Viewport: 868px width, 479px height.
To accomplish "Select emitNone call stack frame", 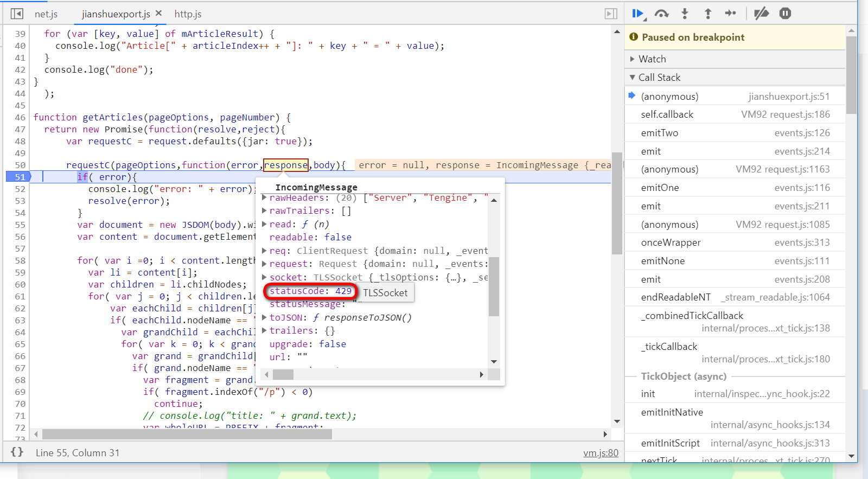I will coord(735,261).
